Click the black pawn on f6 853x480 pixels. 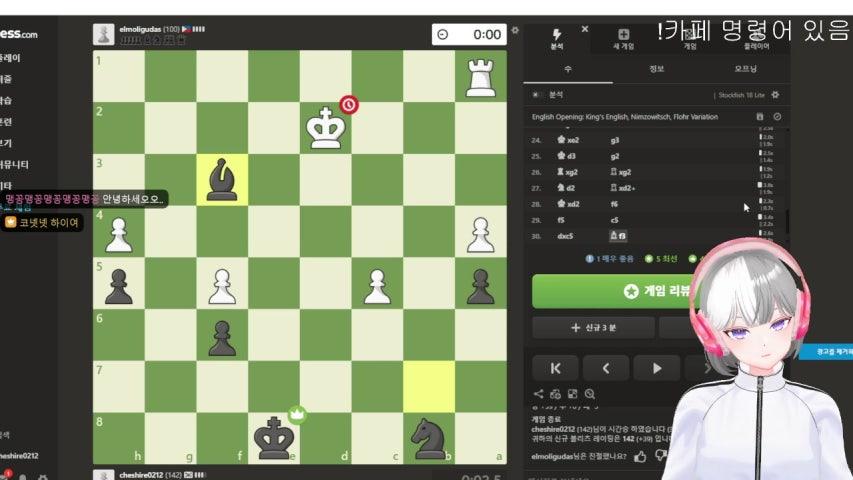[222, 339]
